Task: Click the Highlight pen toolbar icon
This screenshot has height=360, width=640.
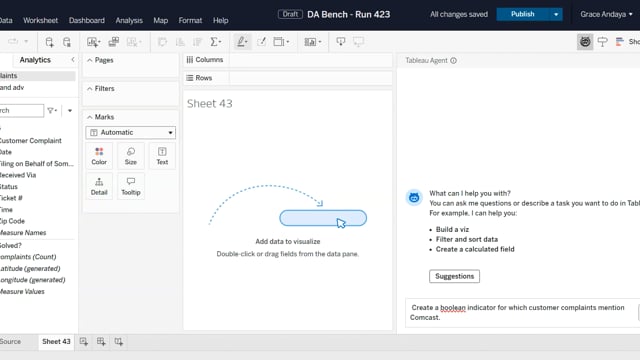Action: [x=241, y=42]
